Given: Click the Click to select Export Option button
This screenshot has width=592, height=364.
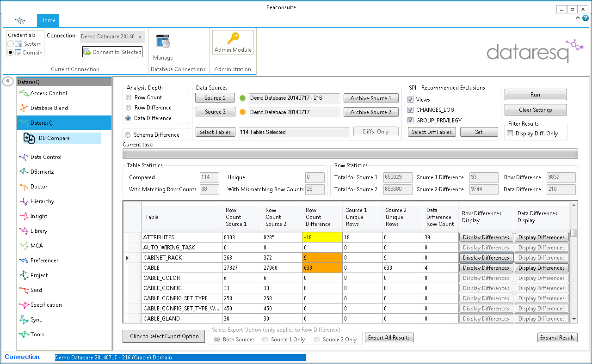Looking at the screenshot, I should click(x=164, y=336).
